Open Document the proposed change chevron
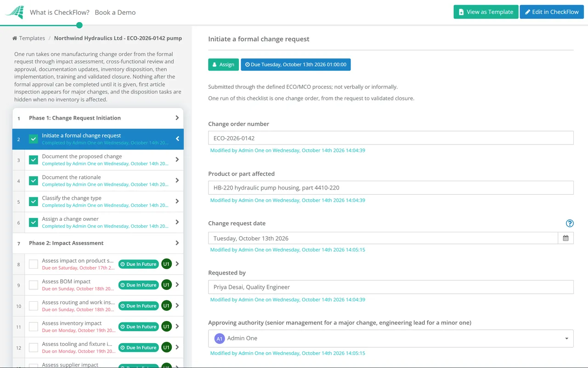 (177, 160)
